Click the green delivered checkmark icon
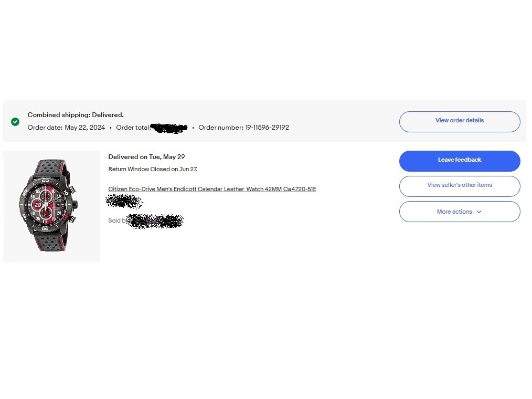This screenshot has width=532, height=399. (15, 122)
